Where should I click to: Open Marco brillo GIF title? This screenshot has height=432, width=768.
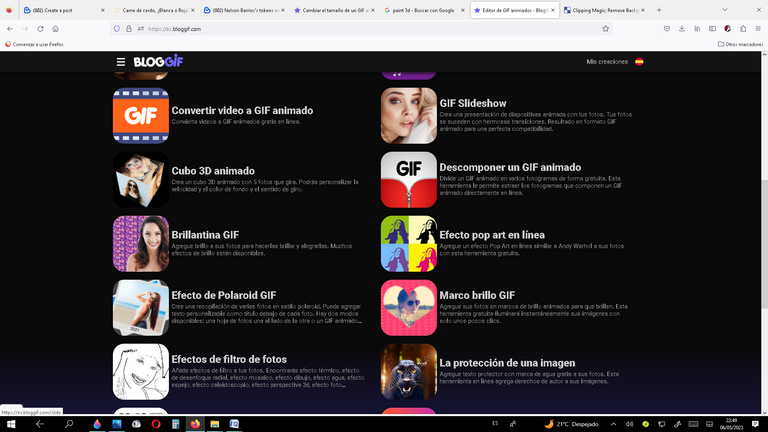pyautogui.click(x=477, y=295)
